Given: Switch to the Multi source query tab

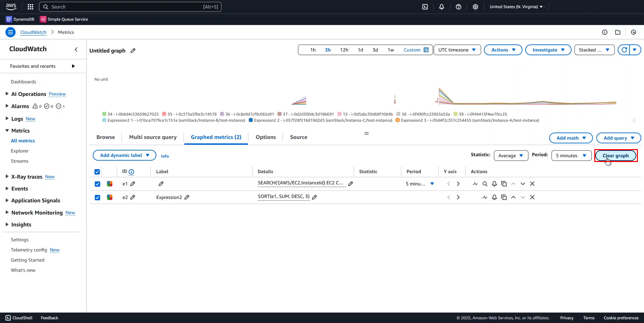Looking at the screenshot, I should click(x=153, y=137).
